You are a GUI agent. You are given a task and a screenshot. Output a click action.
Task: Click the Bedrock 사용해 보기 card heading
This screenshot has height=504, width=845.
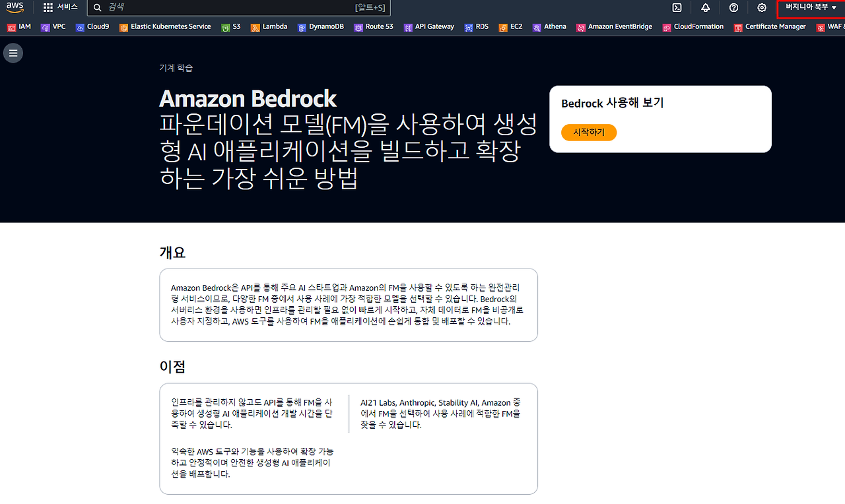point(613,103)
